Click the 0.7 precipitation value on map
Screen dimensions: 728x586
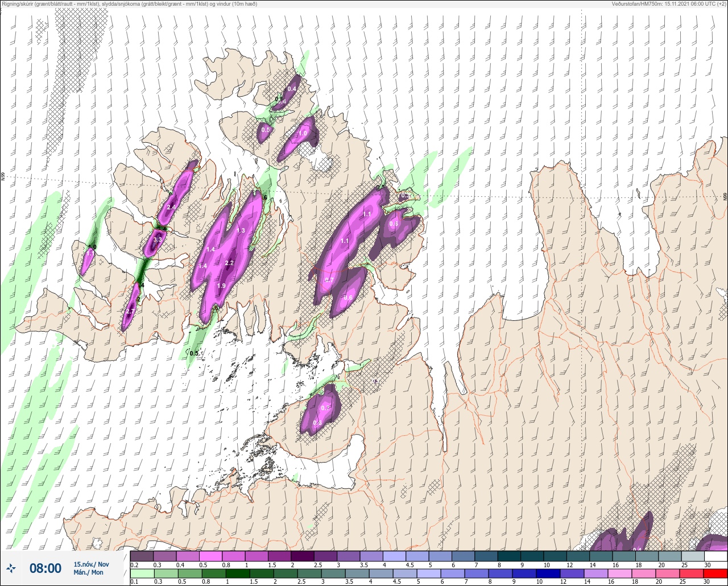[329, 280]
